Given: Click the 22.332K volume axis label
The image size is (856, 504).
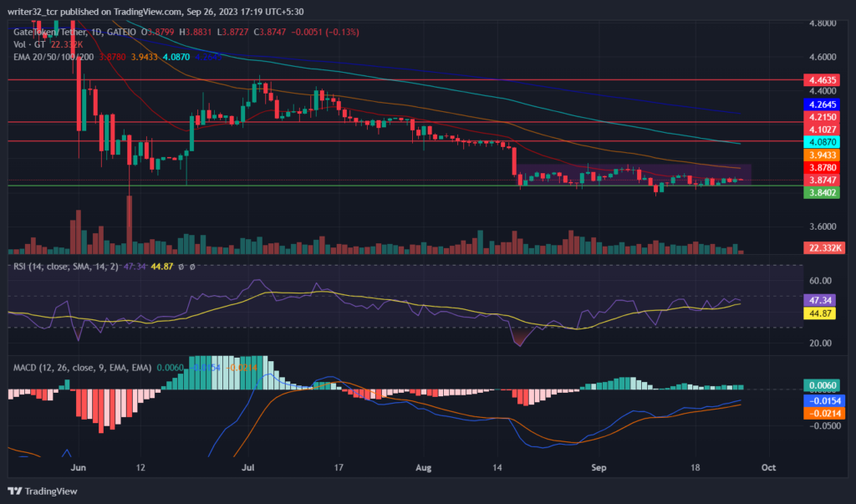Looking at the screenshot, I should (824, 248).
